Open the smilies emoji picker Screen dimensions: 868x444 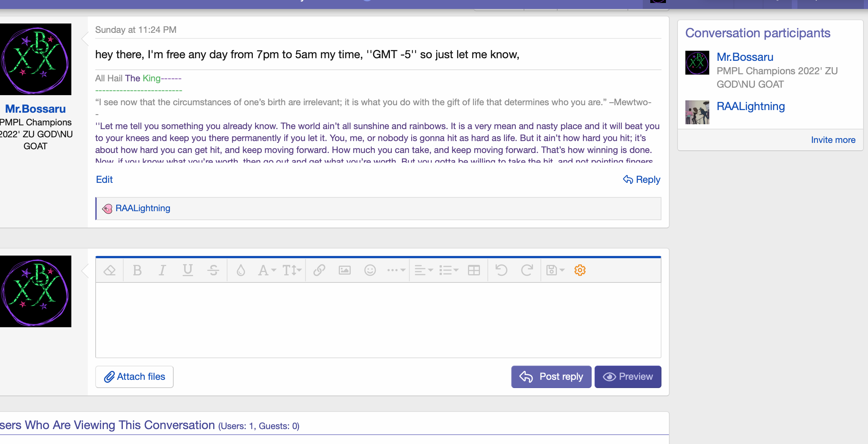(370, 270)
